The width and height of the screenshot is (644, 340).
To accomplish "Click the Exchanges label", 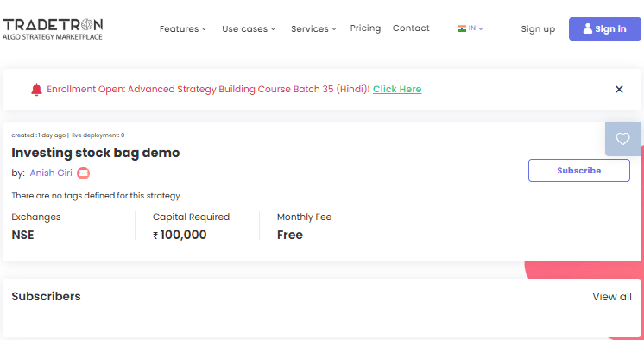I will (x=36, y=217).
